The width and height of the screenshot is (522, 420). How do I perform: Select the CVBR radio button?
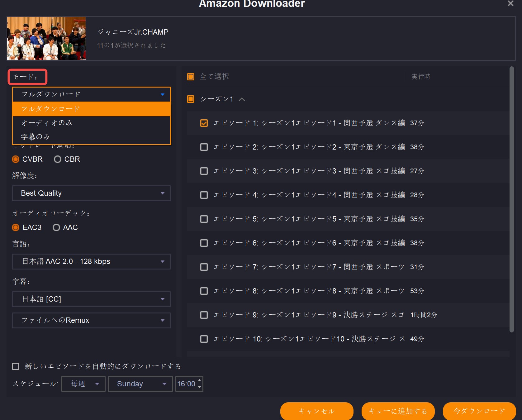(x=16, y=159)
